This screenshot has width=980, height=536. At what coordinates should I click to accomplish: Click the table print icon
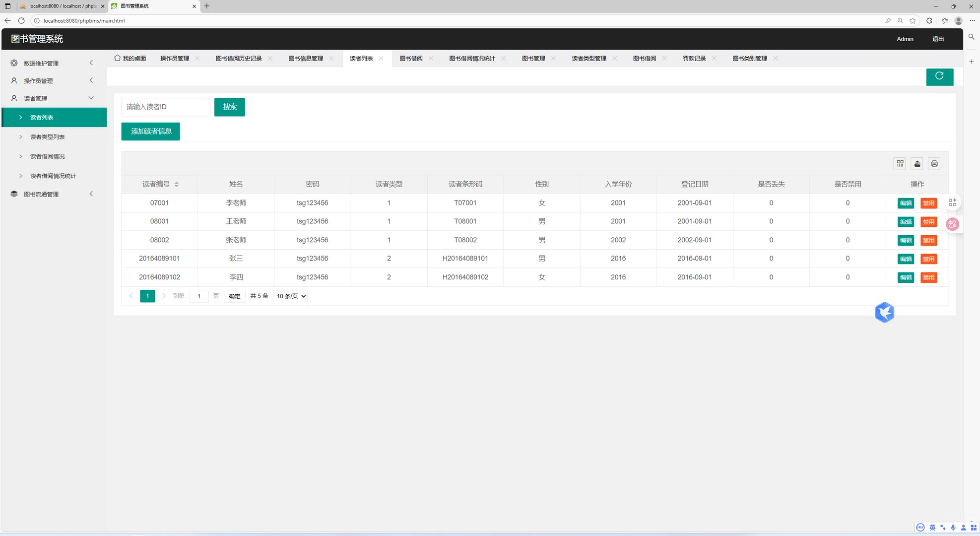(x=934, y=164)
